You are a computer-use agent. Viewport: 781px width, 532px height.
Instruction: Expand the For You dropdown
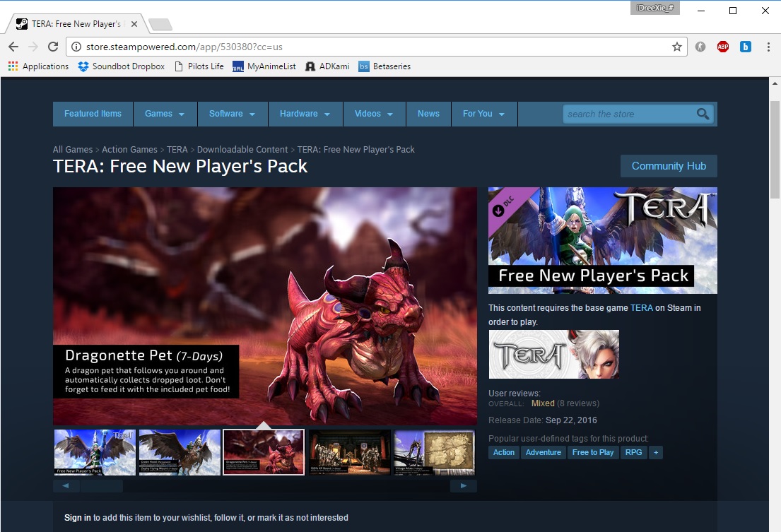483,114
